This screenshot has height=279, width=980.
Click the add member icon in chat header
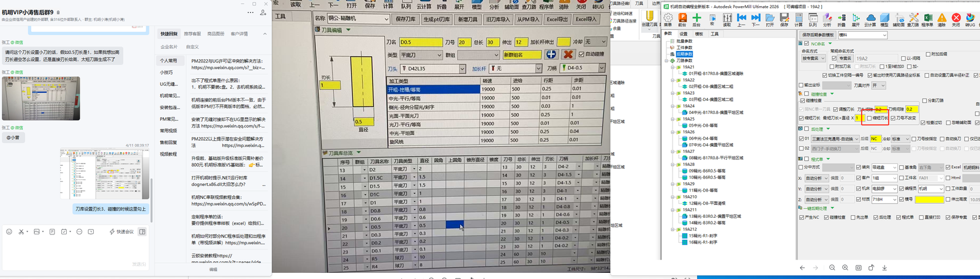[x=263, y=12]
